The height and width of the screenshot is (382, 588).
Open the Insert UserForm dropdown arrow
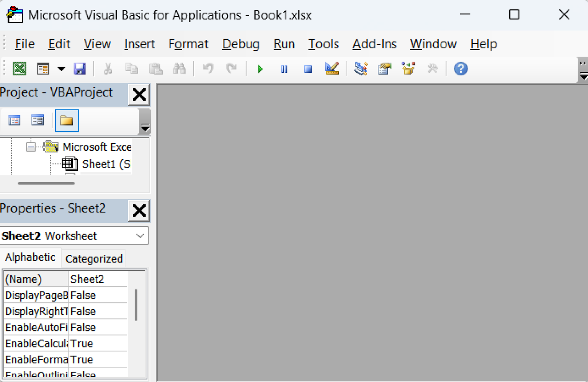pos(61,69)
